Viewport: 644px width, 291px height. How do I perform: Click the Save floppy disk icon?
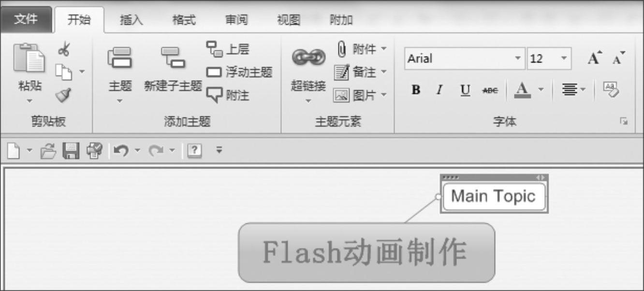(72, 151)
